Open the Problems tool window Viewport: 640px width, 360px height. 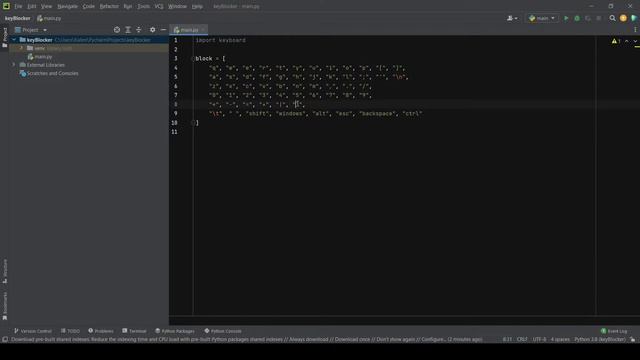(101, 331)
